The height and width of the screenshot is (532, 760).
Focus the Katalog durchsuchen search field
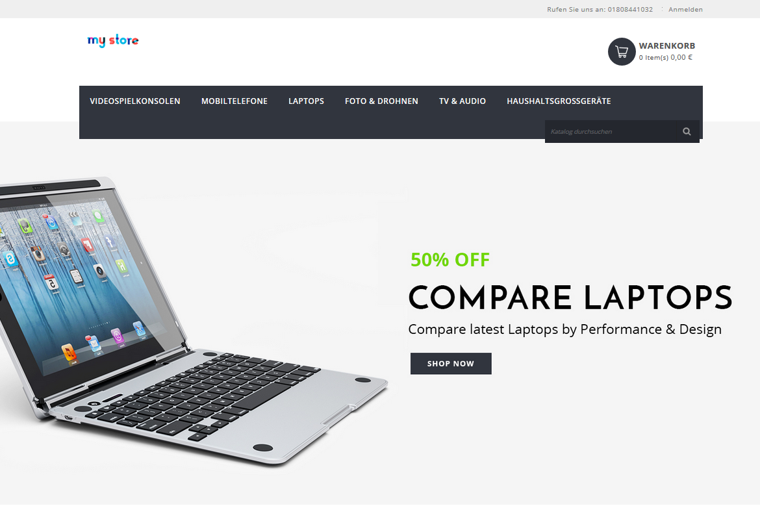(610, 131)
